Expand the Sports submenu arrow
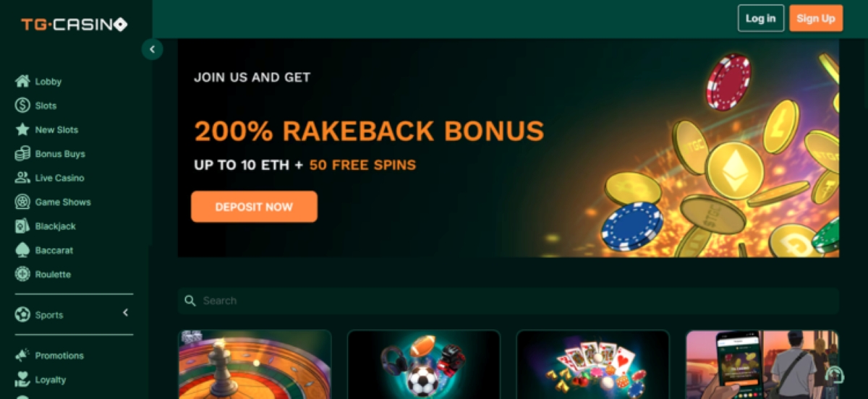The width and height of the screenshot is (868, 399). 125,312
